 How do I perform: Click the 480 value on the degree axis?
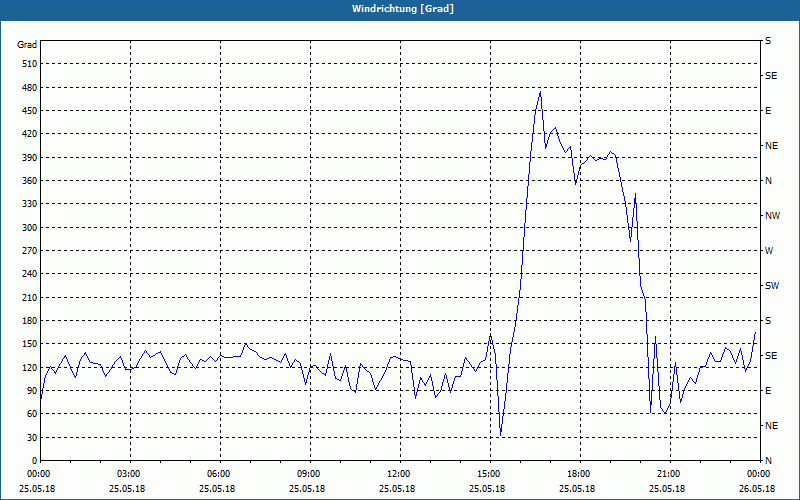click(x=30, y=88)
